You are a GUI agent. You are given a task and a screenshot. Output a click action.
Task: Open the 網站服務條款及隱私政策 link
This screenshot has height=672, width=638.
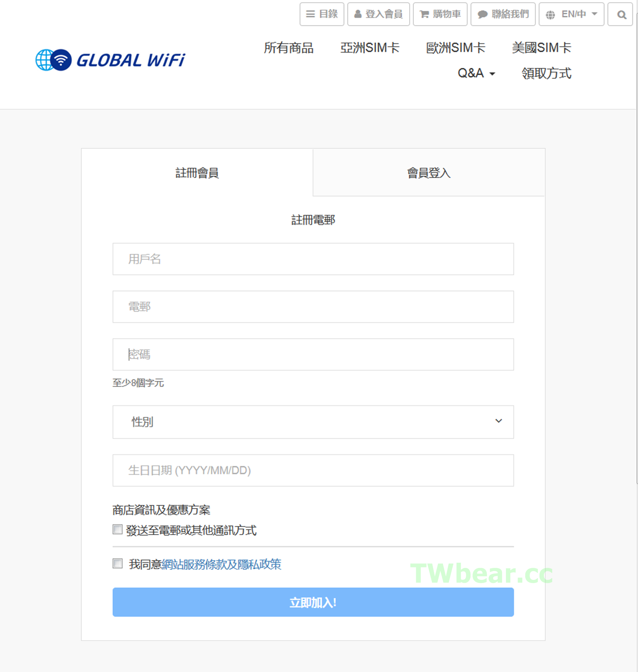click(x=221, y=564)
